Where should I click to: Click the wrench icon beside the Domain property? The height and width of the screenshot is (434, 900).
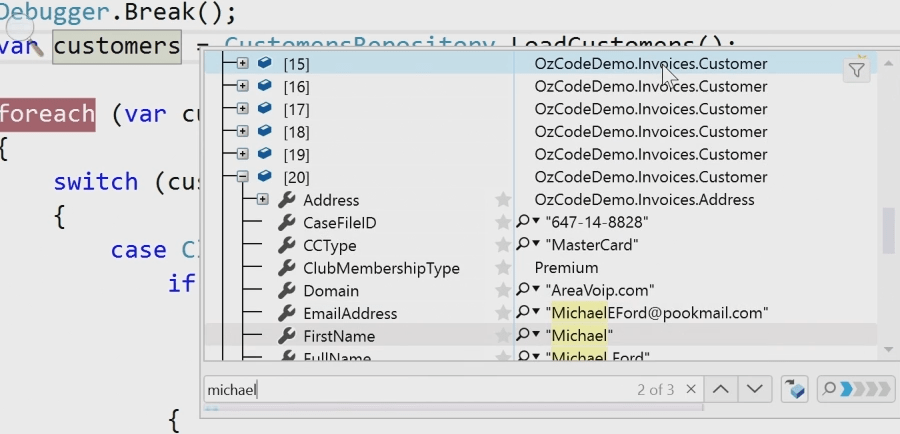point(286,291)
